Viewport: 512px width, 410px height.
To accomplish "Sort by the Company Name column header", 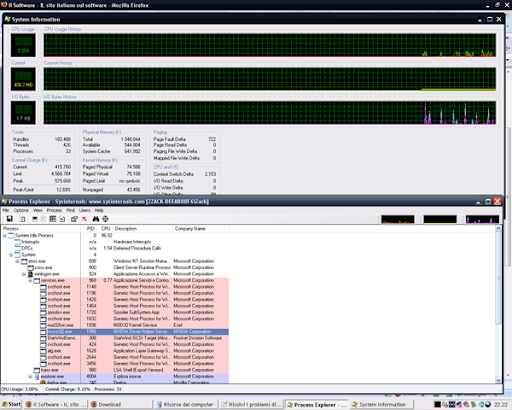I will click(x=201, y=229).
